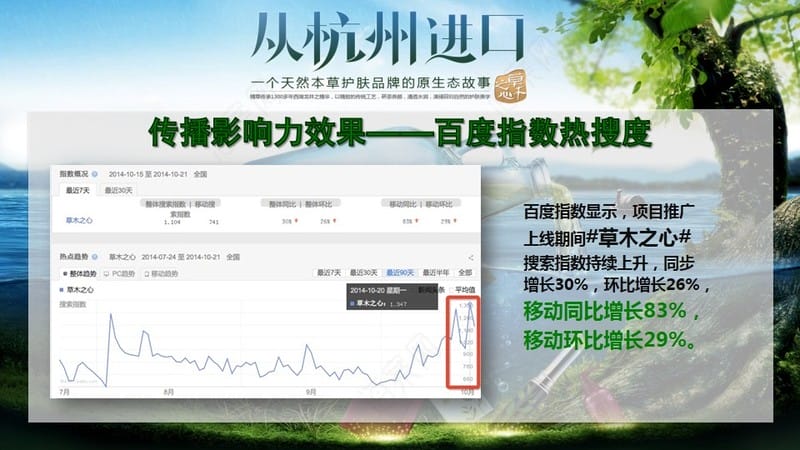Toggle the 平均值 checkbox above the chart
Screen dimensions: 800x450
pyautogui.click(x=452, y=290)
